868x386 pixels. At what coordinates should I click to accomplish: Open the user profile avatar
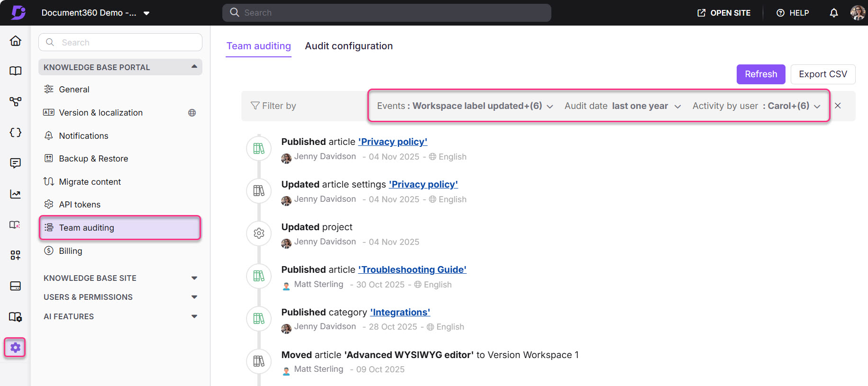858,13
